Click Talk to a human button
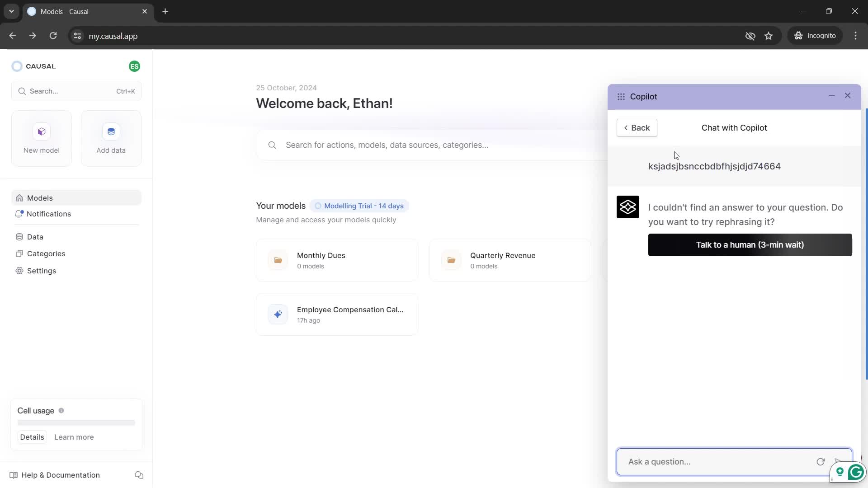Image resolution: width=868 pixels, height=488 pixels. click(x=750, y=245)
